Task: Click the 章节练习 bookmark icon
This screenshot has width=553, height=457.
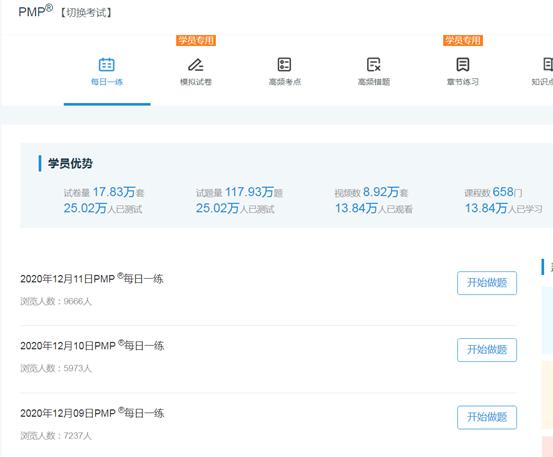Action: (x=463, y=65)
